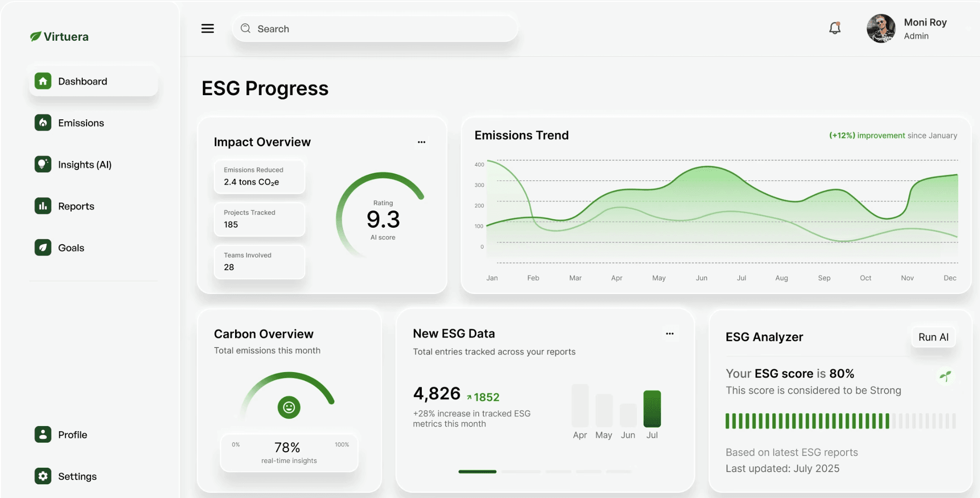Select the Reports bar chart icon
The height and width of the screenshot is (498, 980).
click(43, 206)
